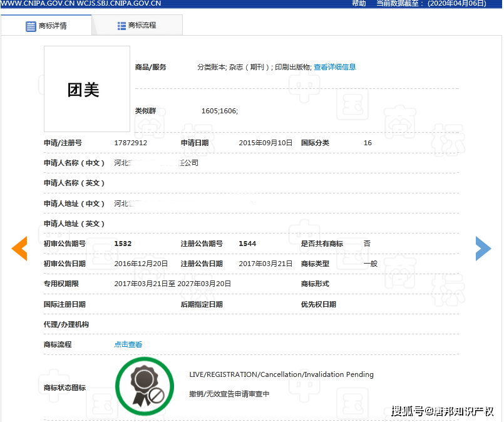This screenshot has width=504, height=422.
Task: Click the 国际注册日期 label
Action: coord(64,304)
